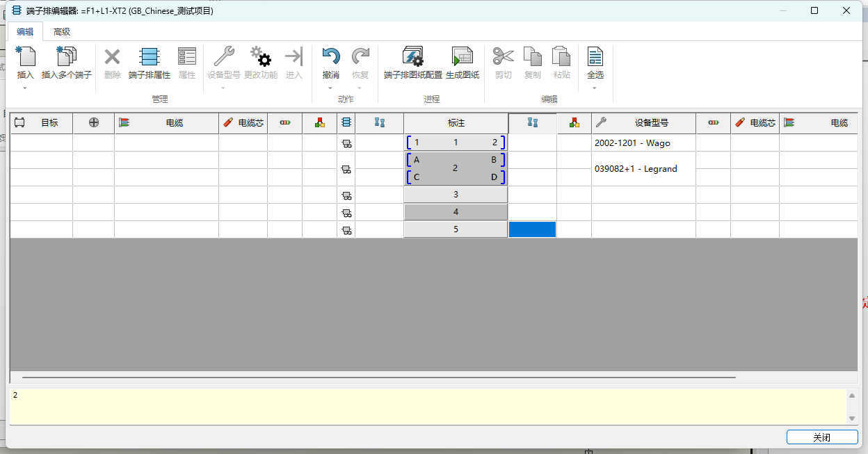Click 插入多个端子 to insert multiple terminals
Image resolution: width=868 pixels, height=454 pixels.
click(67, 57)
